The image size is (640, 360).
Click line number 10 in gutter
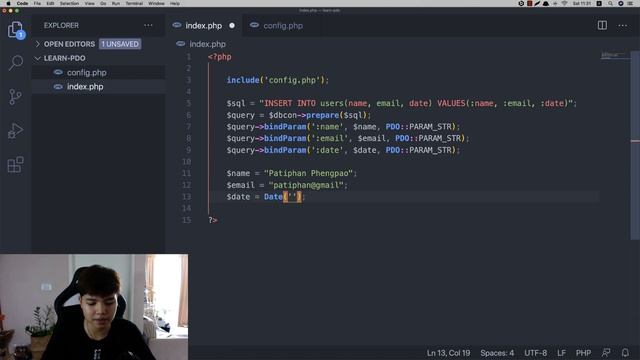click(187, 162)
